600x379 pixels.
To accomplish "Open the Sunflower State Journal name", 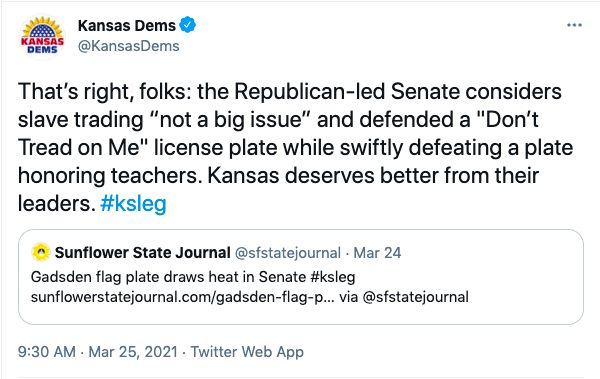I will 142,253.
